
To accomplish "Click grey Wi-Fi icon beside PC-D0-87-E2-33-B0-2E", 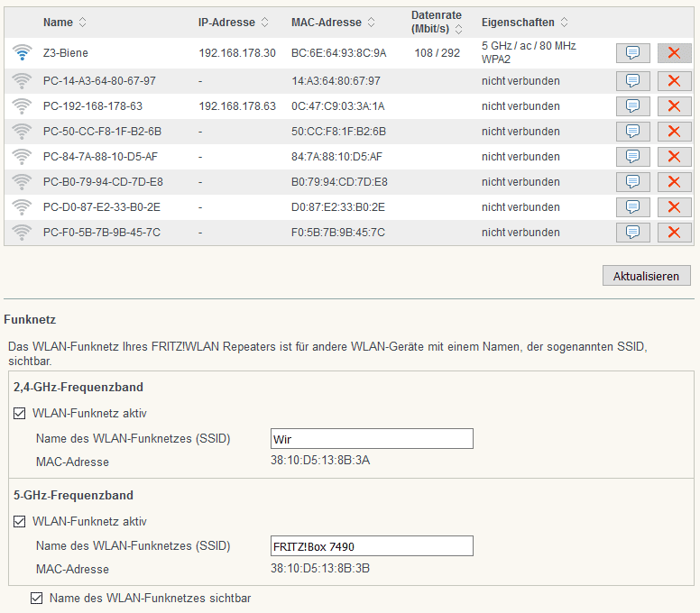I will [x=22, y=207].
